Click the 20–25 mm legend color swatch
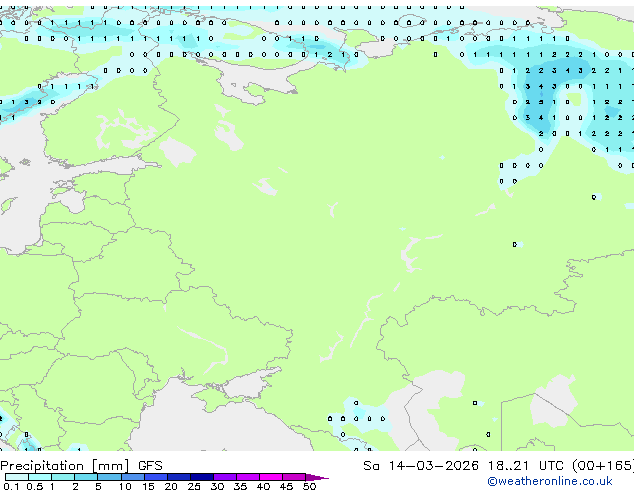 pos(179,477)
